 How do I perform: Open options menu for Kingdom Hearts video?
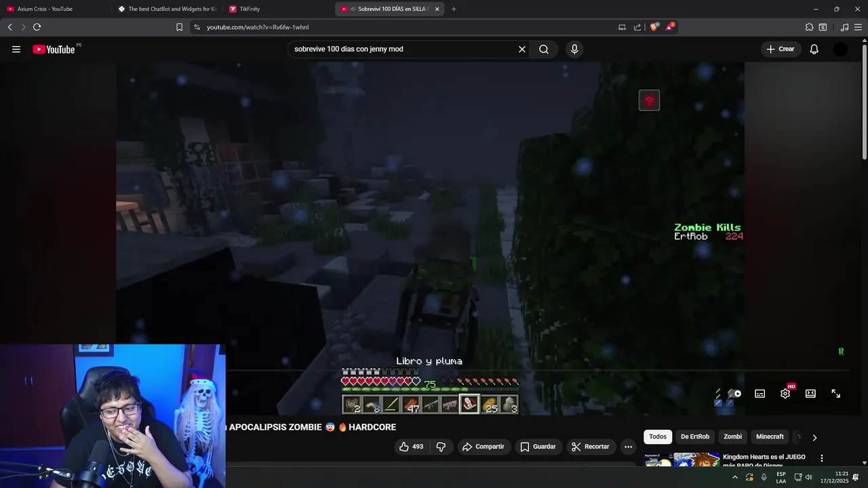pyautogui.click(x=822, y=458)
